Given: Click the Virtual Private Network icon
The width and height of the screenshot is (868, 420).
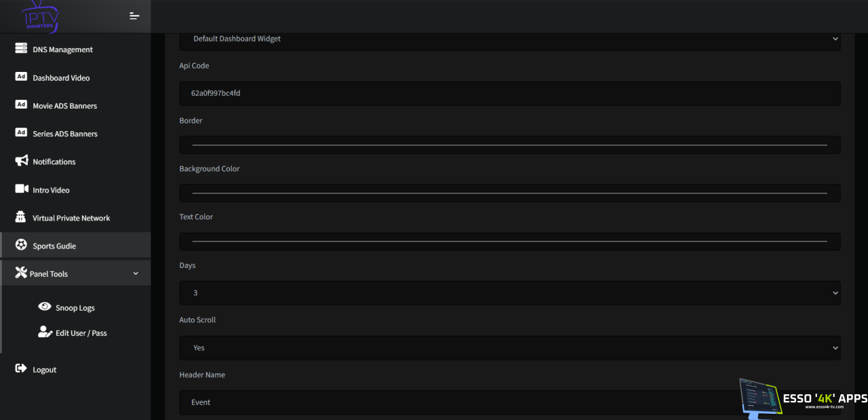Looking at the screenshot, I should point(21,217).
